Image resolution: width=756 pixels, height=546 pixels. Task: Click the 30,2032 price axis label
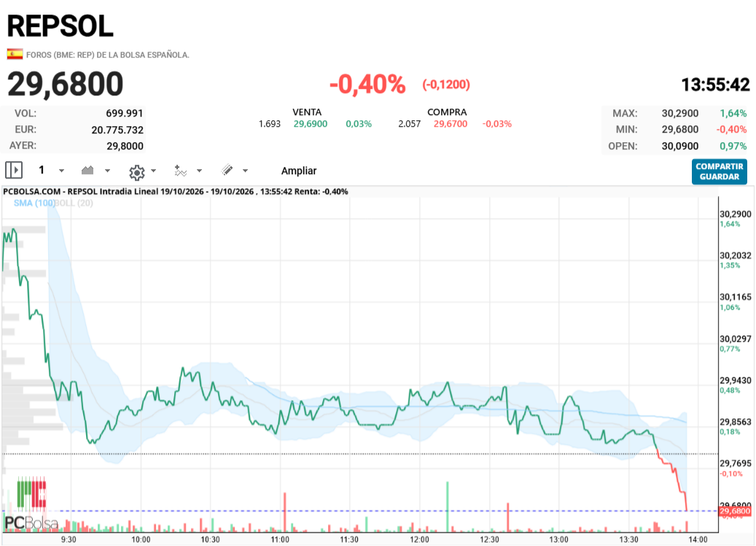(x=736, y=255)
